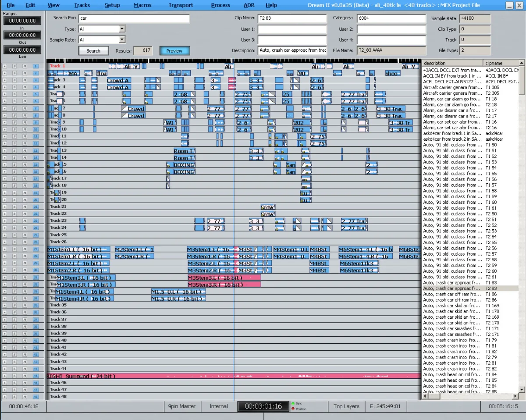
Task: Select the "T1 305" list row
Action: tap(470, 87)
